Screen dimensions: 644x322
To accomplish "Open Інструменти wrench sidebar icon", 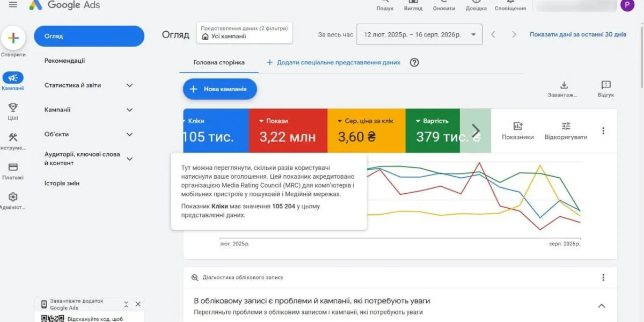I will 13,137.
